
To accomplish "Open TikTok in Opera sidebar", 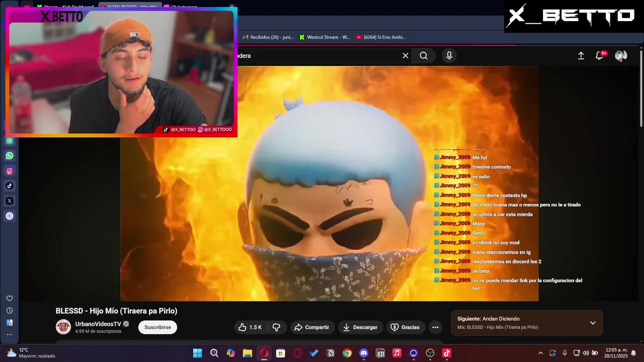I will 10,186.
